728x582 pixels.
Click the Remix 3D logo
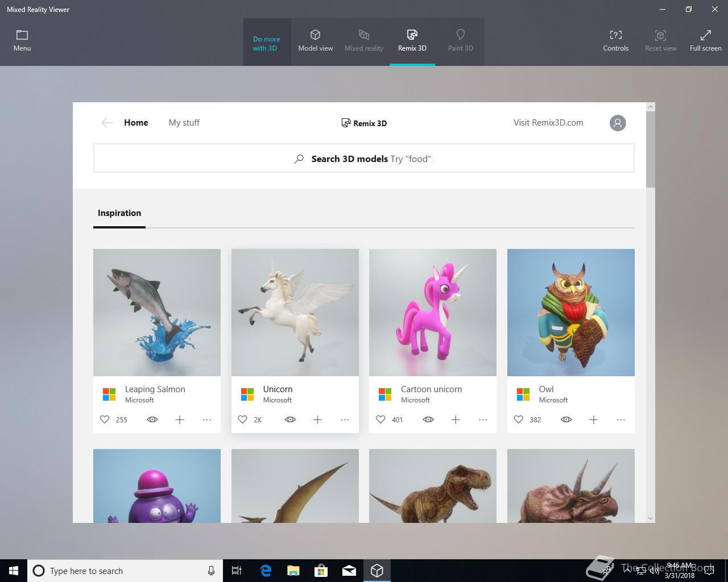coord(364,123)
